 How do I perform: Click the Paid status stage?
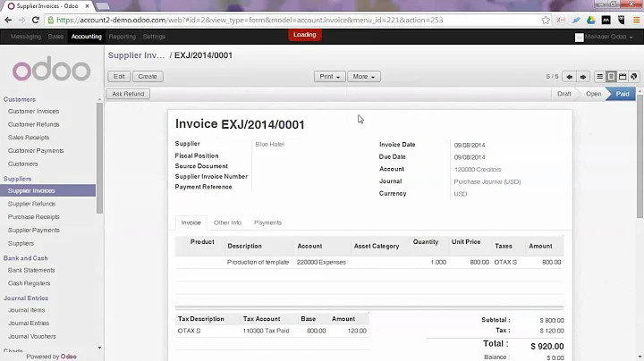[x=623, y=94]
